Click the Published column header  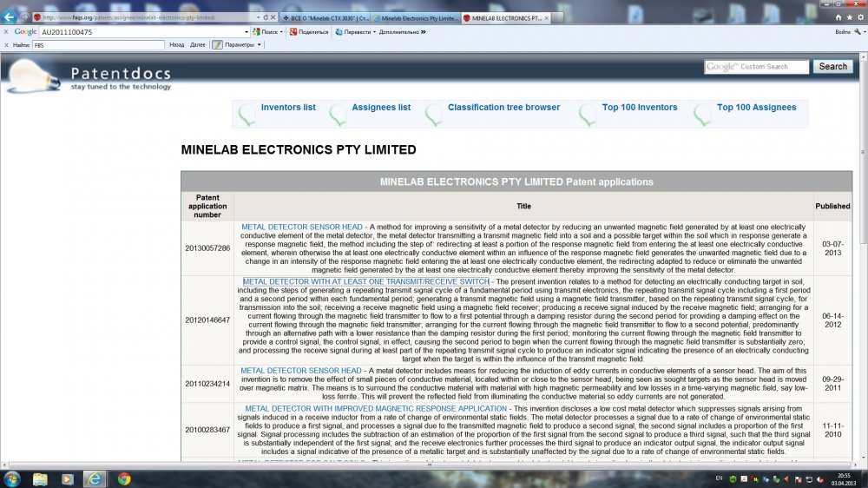832,206
